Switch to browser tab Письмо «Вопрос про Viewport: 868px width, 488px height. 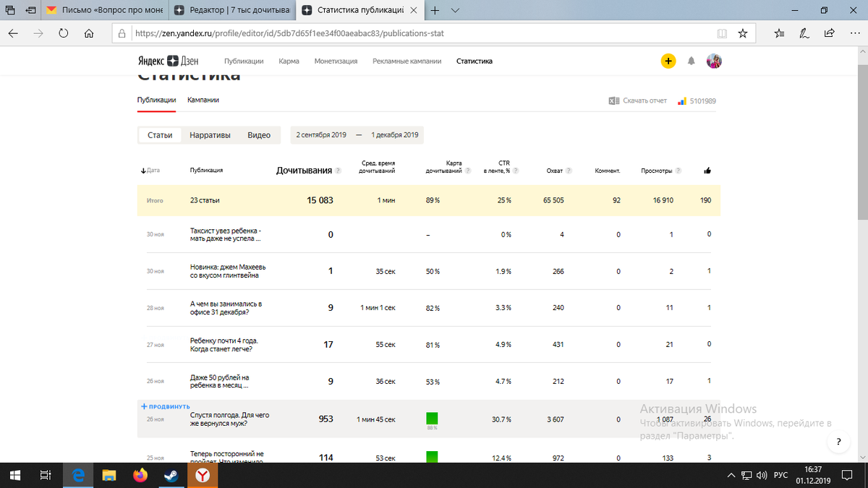tap(106, 11)
